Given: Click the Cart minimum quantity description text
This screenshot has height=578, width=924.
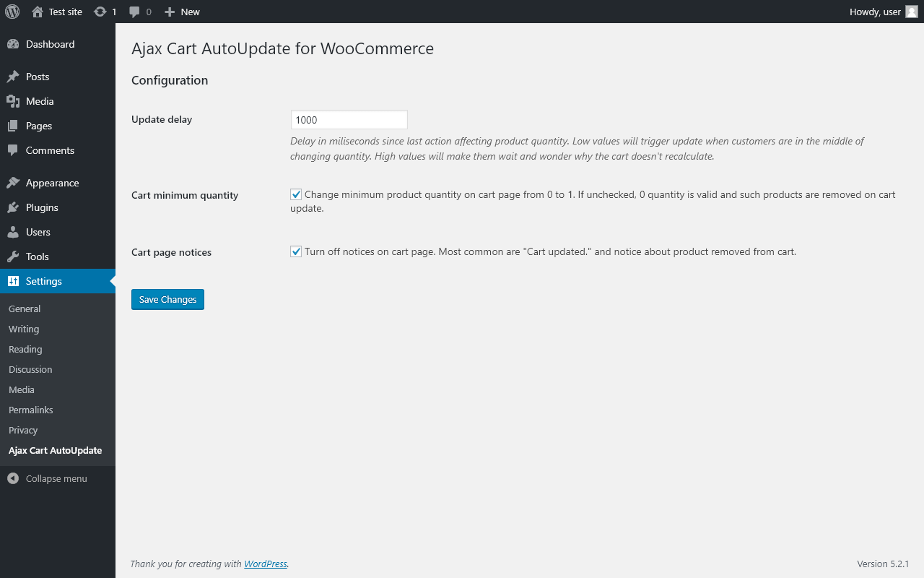Looking at the screenshot, I should pyautogui.click(x=593, y=202).
